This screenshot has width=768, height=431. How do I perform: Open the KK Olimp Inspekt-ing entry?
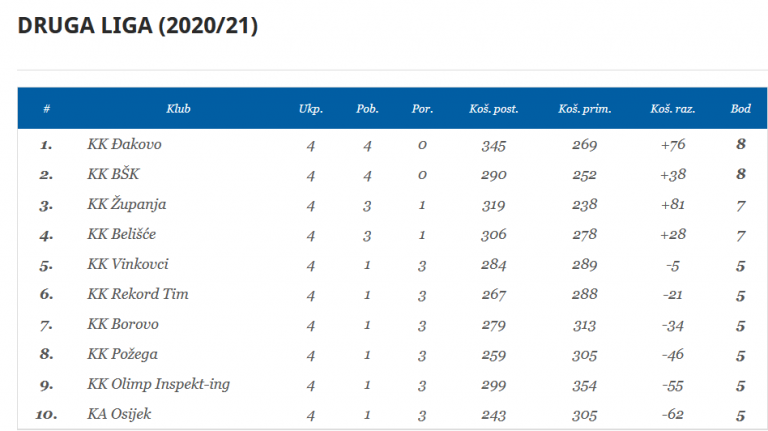coord(158,384)
